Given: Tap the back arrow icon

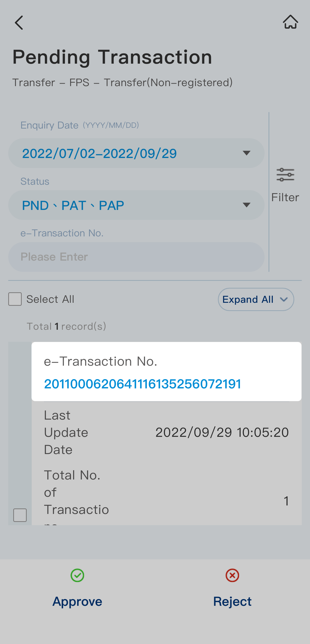Looking at the screenshot, I should (19, 22).
